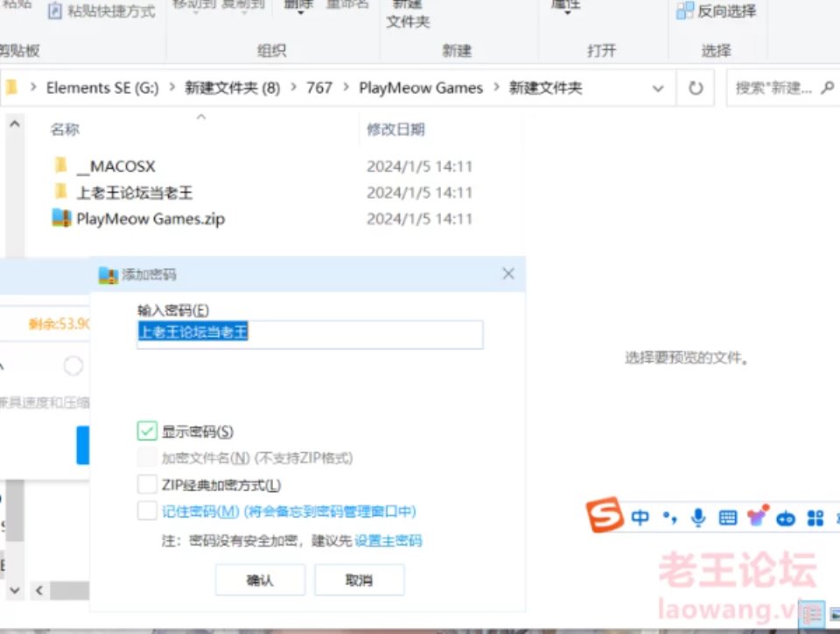
Task: Select the PlayMeow Games.zip file name
Action: pyautogui.click(x=150, y=219)
